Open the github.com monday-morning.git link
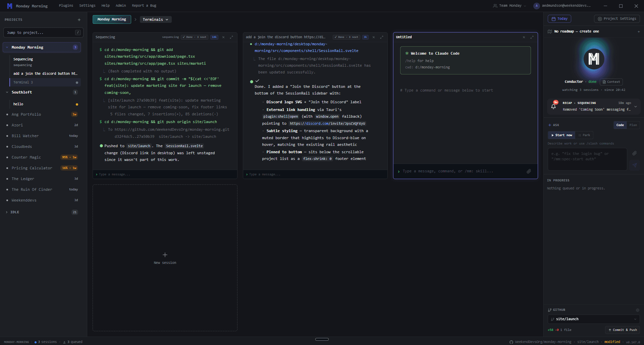This screenshot has width=644, height=345. pyautogui.click(x=172, y=130)
